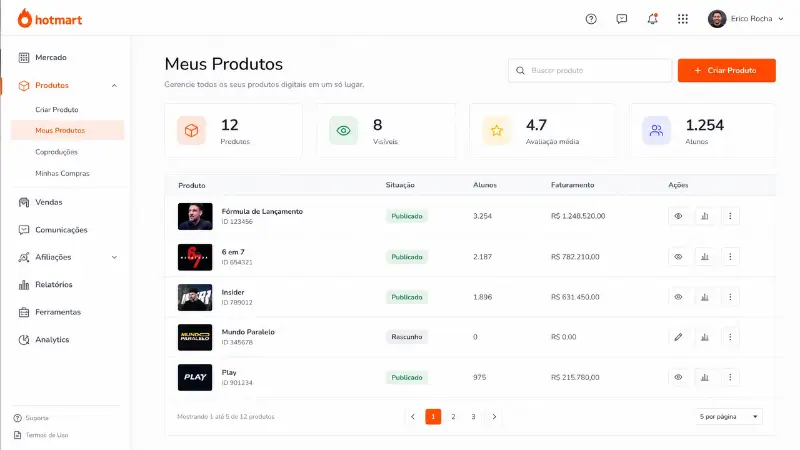Image resolution: width=800 pixels, height=450 pixels.
Task: Open the apps grid icon
Action: click(x=683, y=19)
